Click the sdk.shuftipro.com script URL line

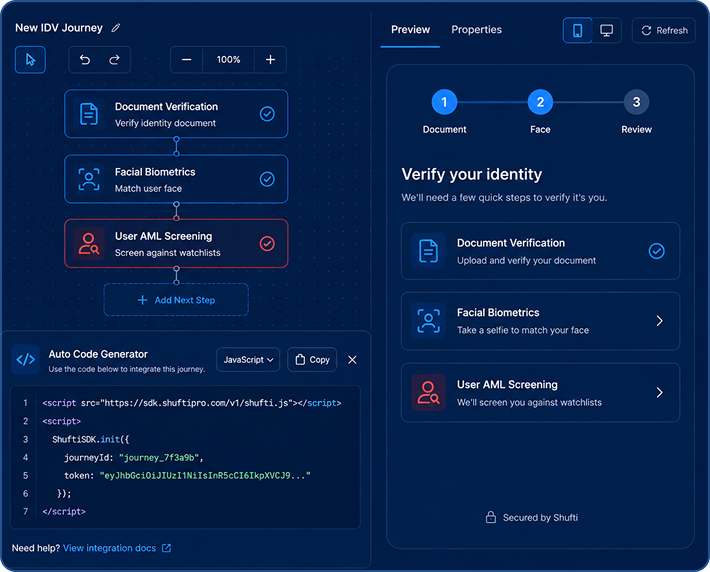(192, 403)
